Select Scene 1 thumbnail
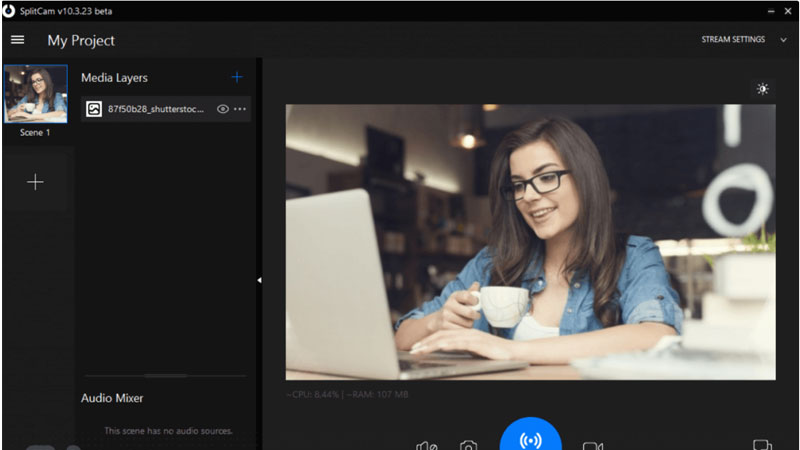Screen dimensions: 800x450 point(36,94)
